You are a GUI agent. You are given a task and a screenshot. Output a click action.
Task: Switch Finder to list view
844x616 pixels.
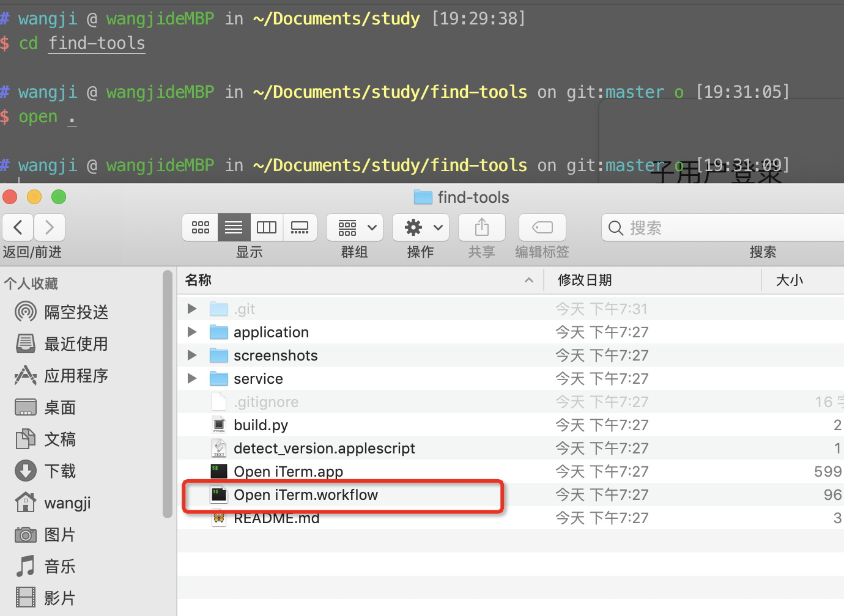coord(234,227)
